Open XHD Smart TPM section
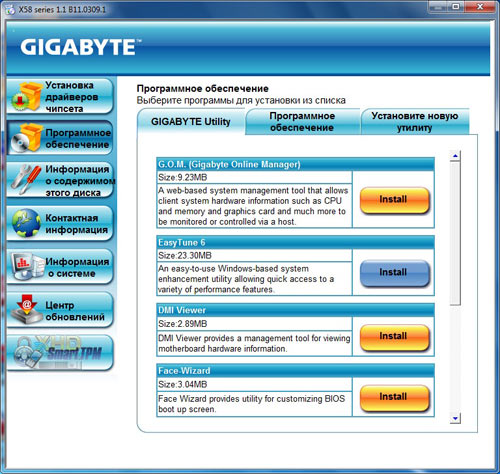 60,353
